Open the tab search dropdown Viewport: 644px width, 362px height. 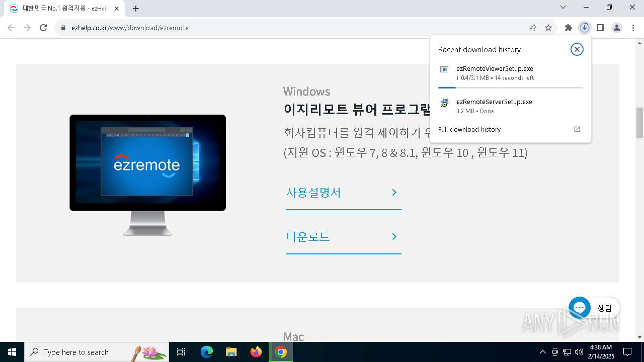pos(563,8)
